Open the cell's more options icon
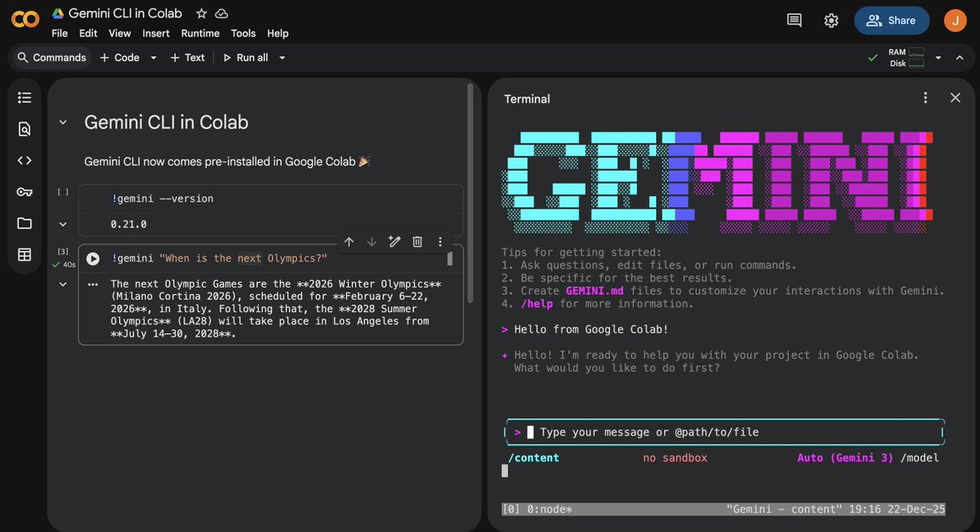 coord(440,242)
